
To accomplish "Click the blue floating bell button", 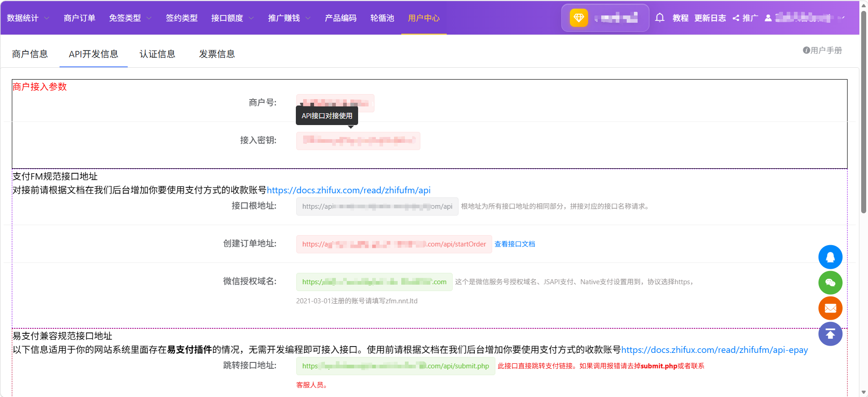I will click(830, 257).
